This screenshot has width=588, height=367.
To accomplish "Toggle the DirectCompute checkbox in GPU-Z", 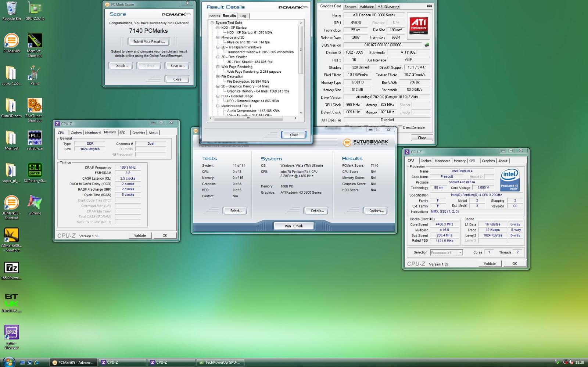I will pyautogui.click(x=400, y=127).
